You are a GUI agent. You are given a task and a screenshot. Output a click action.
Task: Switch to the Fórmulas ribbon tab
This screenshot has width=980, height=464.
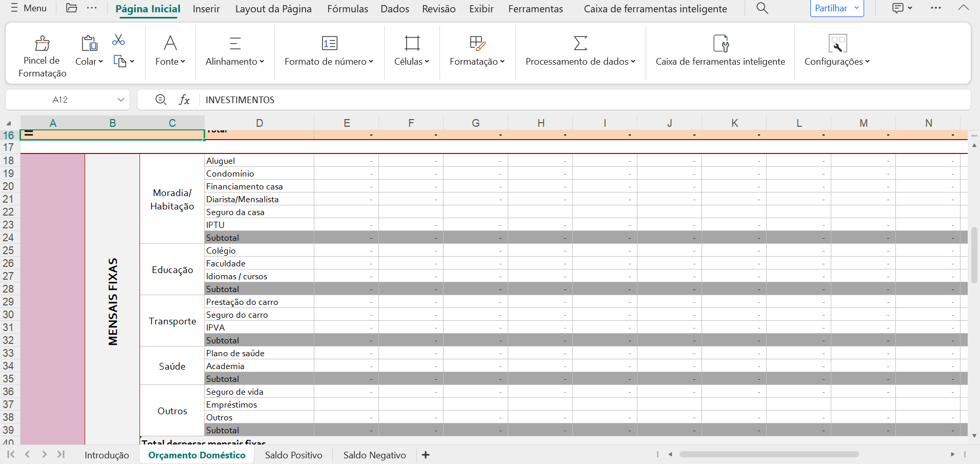pos(347,9)
